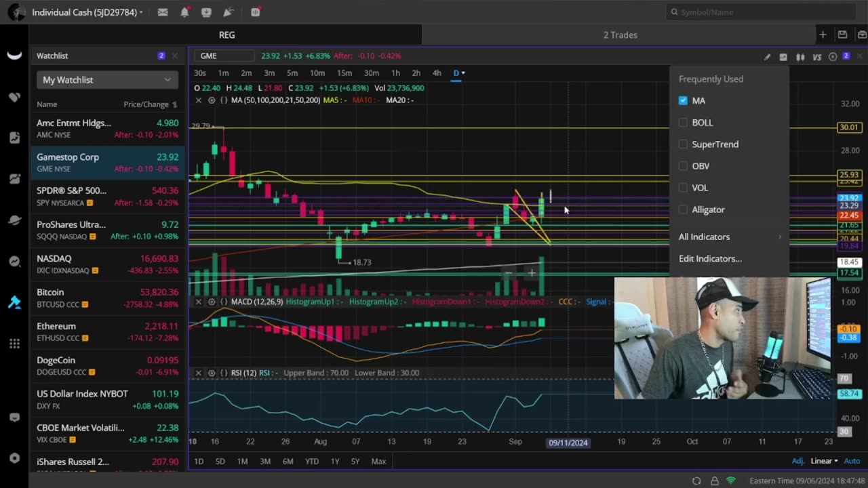Toggle visibility eye of RSI indicator
This screenshot has width=868, height=488.
212,373
